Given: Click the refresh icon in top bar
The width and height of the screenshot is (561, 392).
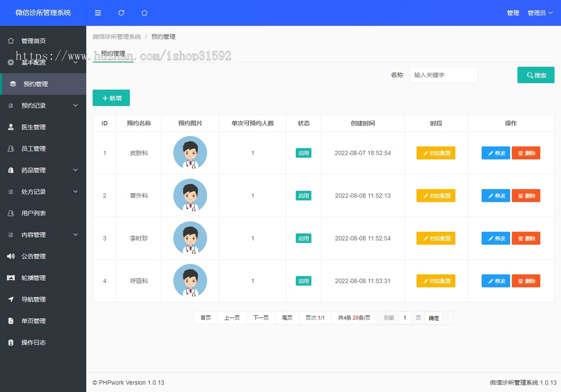Looking at the screenshot, I should pos(121,13).
